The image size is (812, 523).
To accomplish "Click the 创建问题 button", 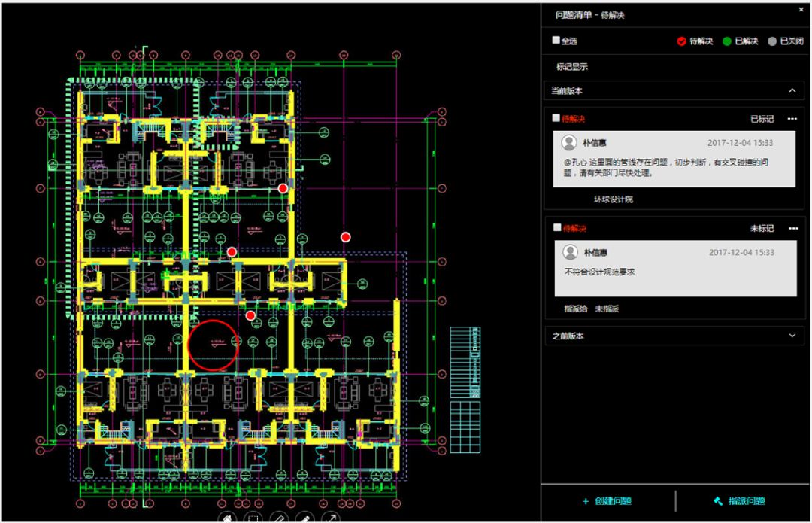I will 607,501.
